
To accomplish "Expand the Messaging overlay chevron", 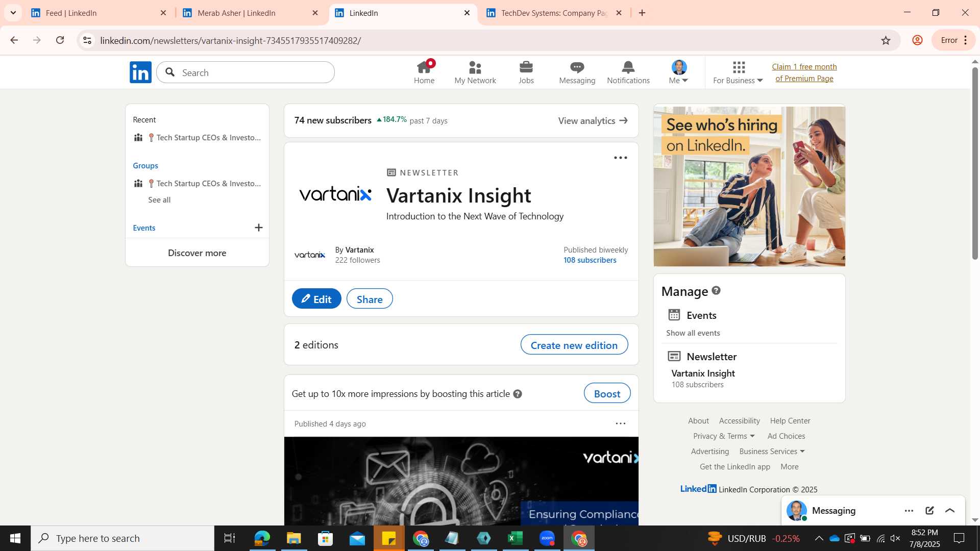I will pyautogui.click(x=950, y=511).
